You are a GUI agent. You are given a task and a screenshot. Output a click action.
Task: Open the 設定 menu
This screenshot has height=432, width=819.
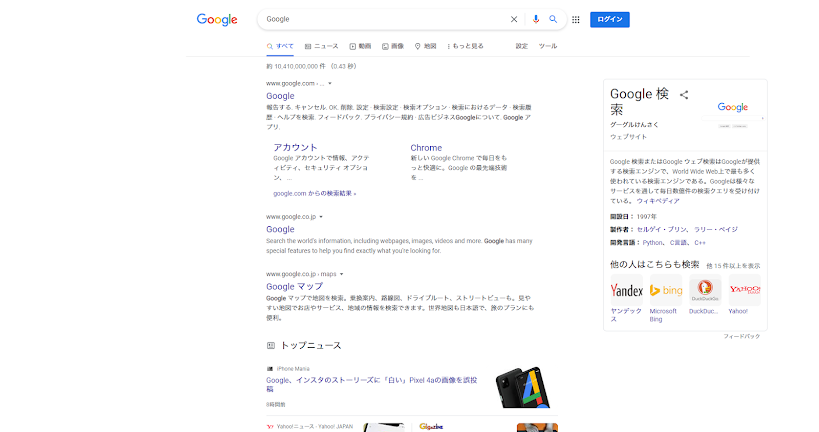522,46
